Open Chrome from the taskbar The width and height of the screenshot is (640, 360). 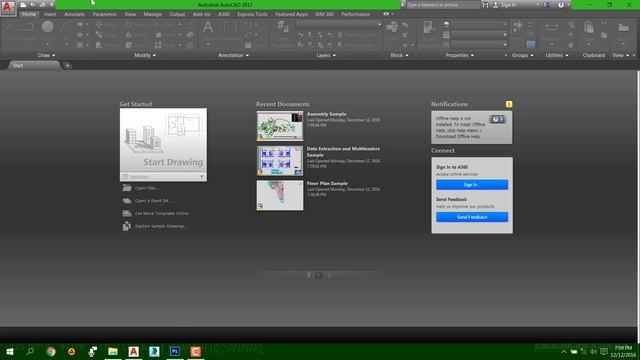click(x=51, y=351)
